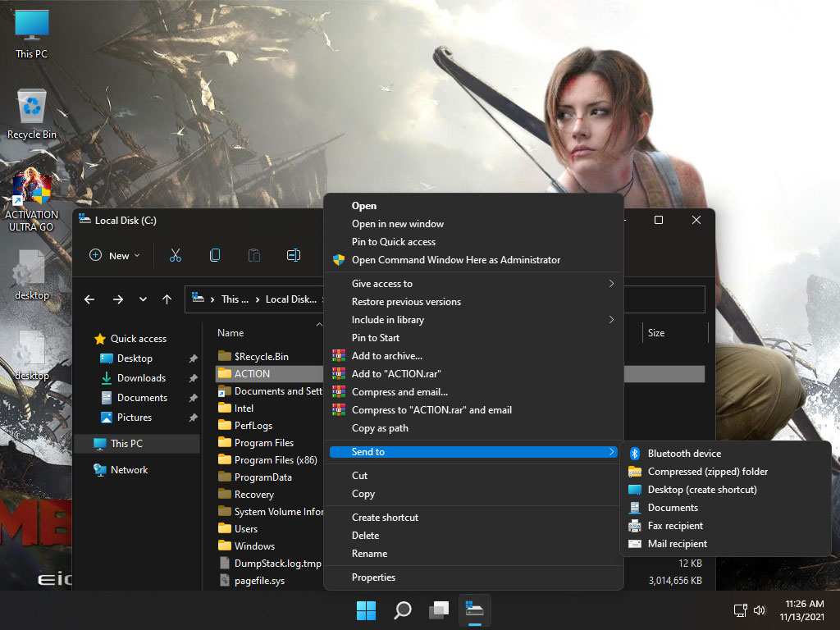This screenshot has width=840, height=630.
Task: Choose Cut in context menu
Action: tap(473, 476)
